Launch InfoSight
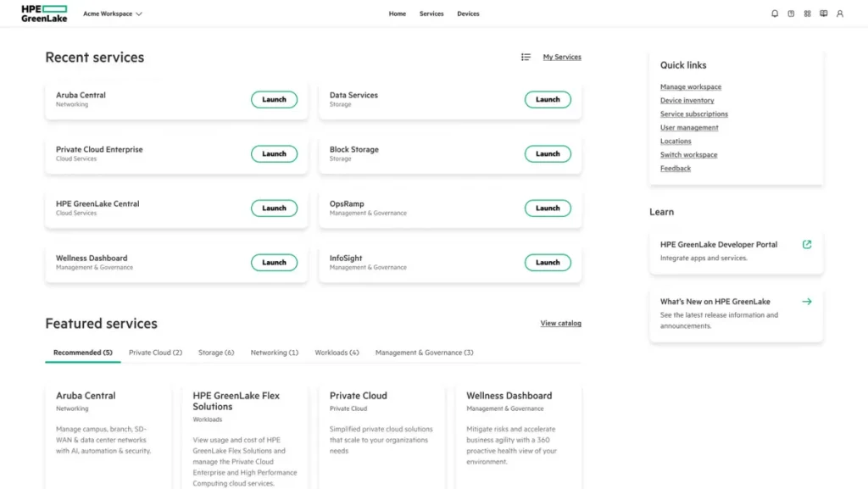The width and height of the screenshot is (868, 489). point(548,262)
